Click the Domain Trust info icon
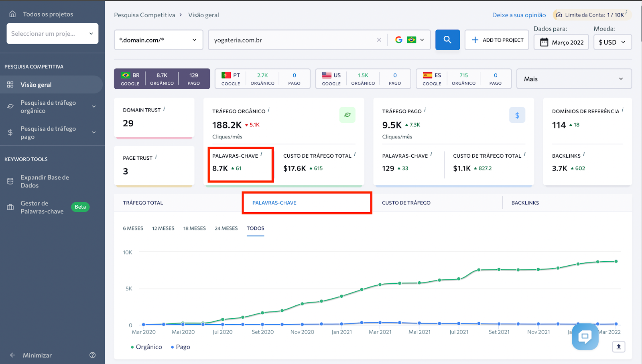 164,109
